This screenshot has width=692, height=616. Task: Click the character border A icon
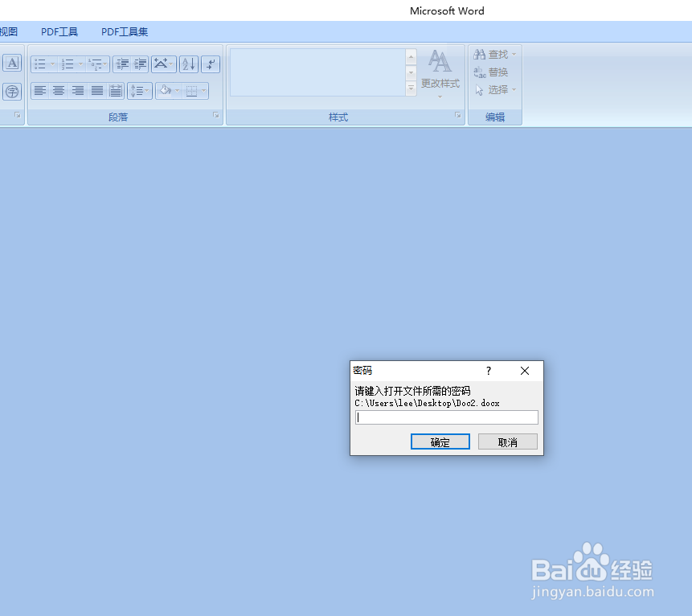pyautogui.click(x=12, y=64)
